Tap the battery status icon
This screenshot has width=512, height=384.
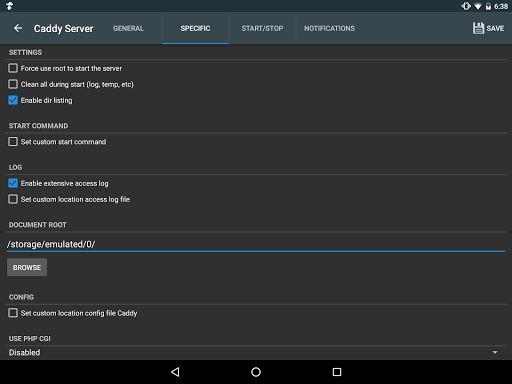[x=488, y=6]
